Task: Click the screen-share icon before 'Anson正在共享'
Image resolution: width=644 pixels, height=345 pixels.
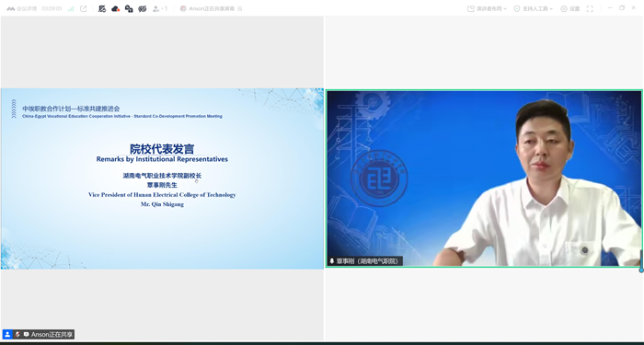Action: (27, 334)
